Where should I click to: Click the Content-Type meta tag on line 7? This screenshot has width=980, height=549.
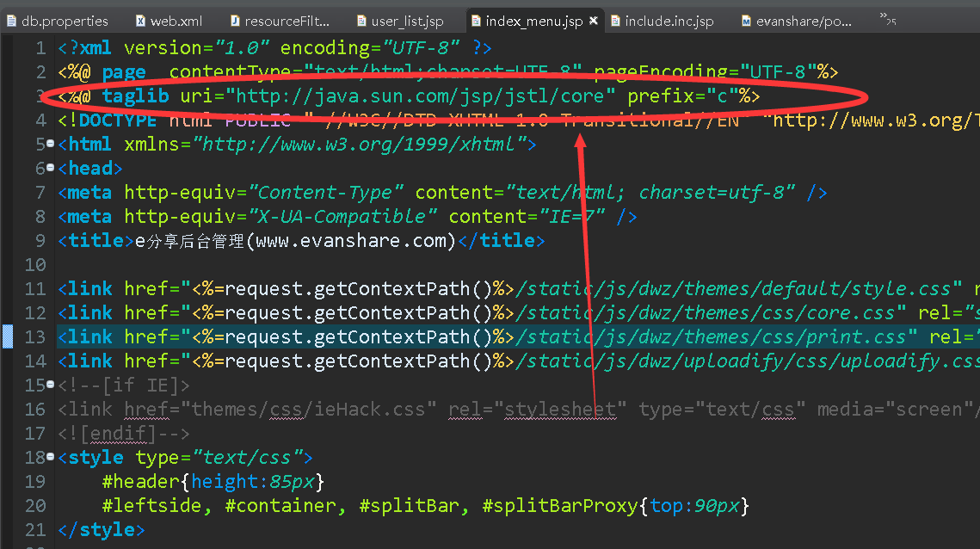pyautogui.click(x=442, y=193)
